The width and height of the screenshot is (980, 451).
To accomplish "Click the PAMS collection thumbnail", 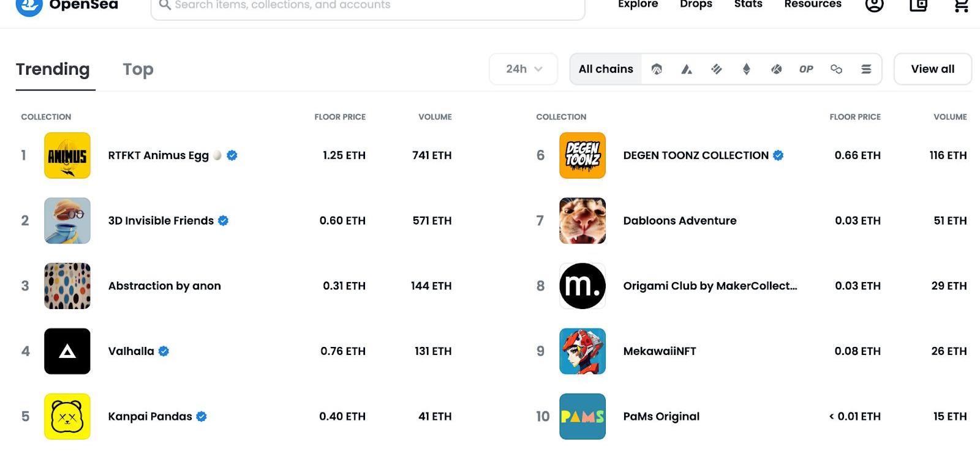I will [582, 417].
